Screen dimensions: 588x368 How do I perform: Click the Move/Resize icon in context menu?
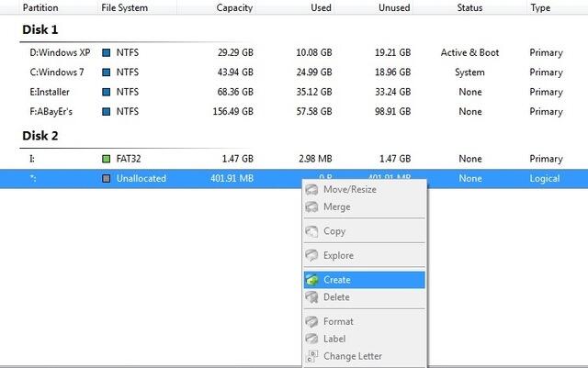pyautogui.click(x=312, y=189)
